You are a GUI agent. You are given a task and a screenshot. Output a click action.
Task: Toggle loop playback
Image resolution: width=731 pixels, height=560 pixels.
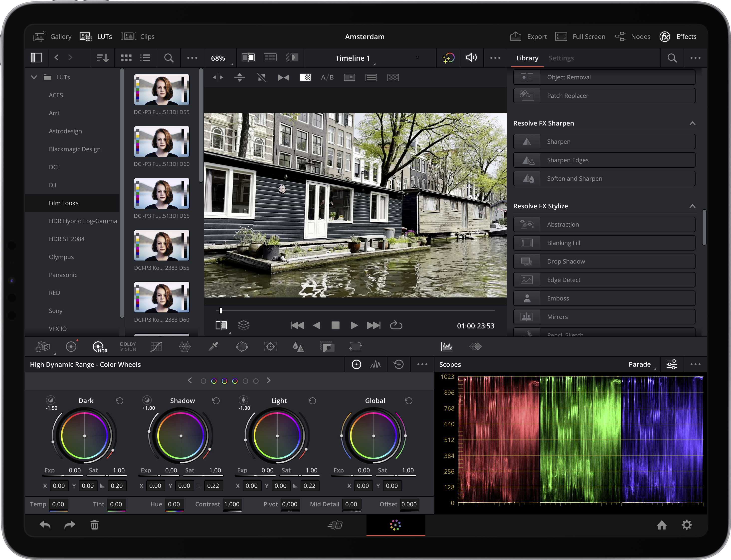396,325
